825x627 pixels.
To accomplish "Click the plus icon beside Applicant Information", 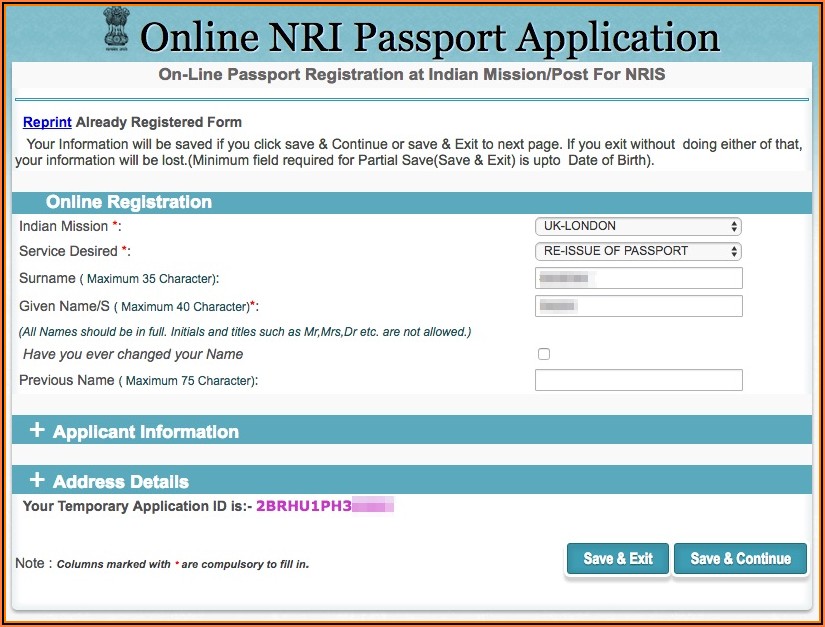I will [37, 431].
